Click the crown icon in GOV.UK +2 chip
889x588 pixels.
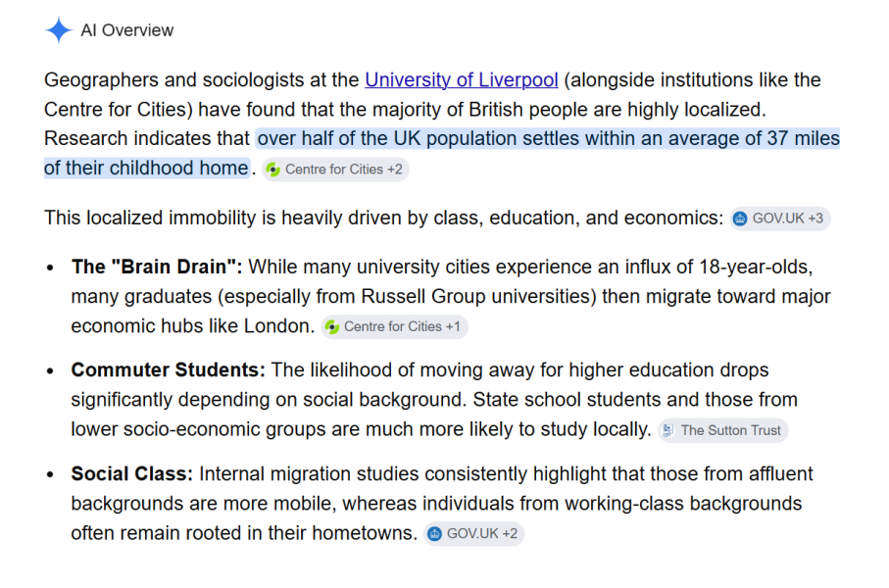pyautogui.click(x=434, y=533)
